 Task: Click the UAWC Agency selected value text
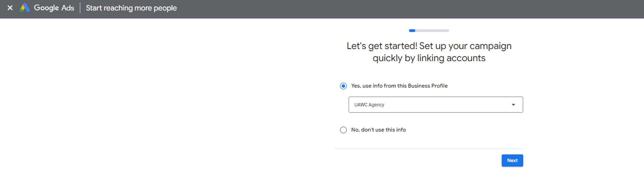369,105
